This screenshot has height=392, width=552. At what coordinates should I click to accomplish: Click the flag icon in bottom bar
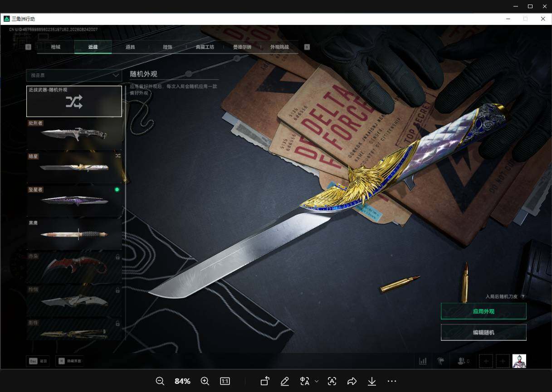440,361
